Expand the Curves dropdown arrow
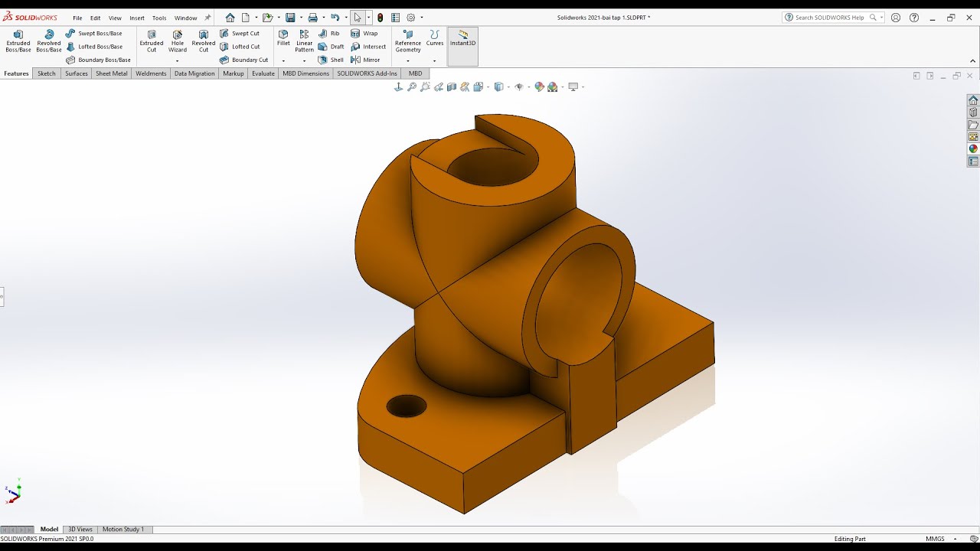980x551 pixels. point(435,61)
